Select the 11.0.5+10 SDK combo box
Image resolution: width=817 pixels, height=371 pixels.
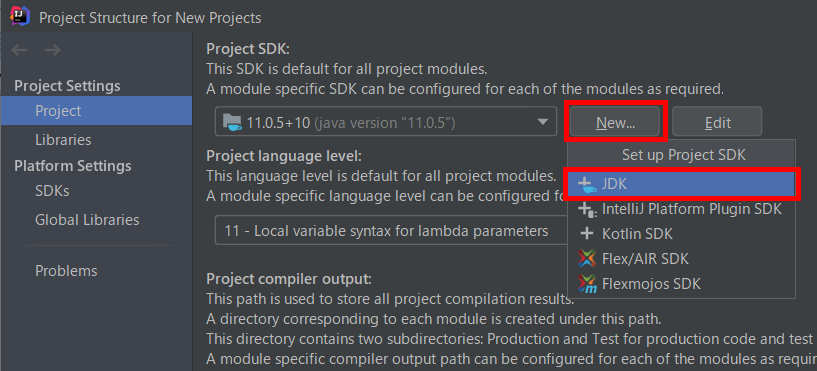pyautogui.click(x=386, y=122)
